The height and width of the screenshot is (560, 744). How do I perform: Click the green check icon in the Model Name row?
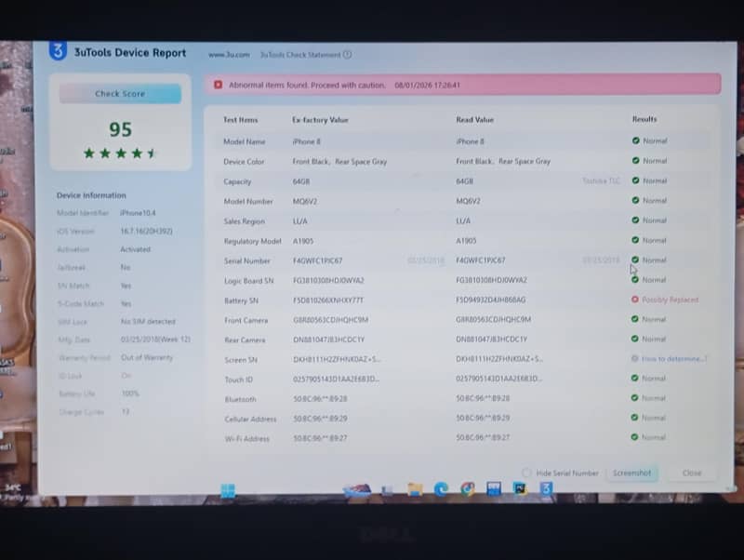pos(635,140)
